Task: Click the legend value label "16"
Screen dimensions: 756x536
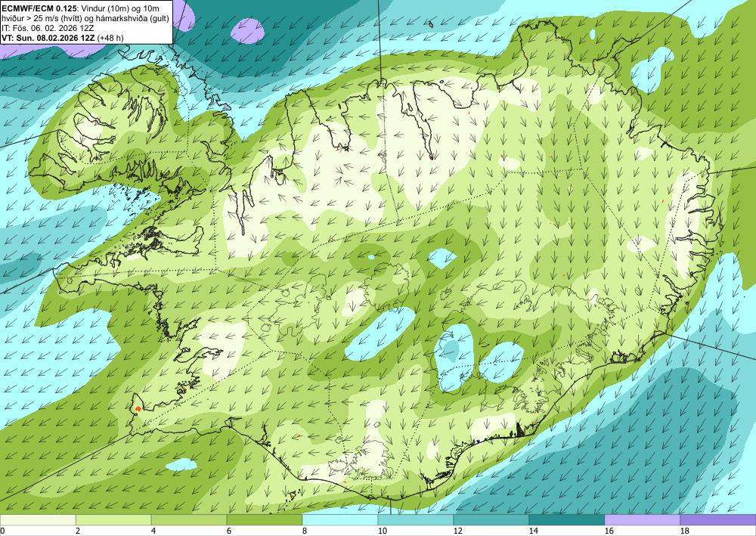Action: coord(609,531)
